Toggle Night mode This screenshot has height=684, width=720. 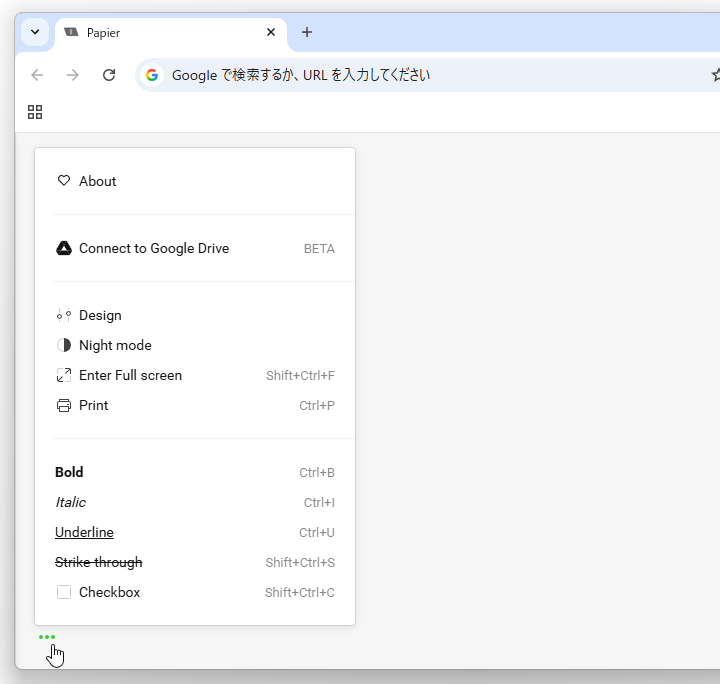115,345
